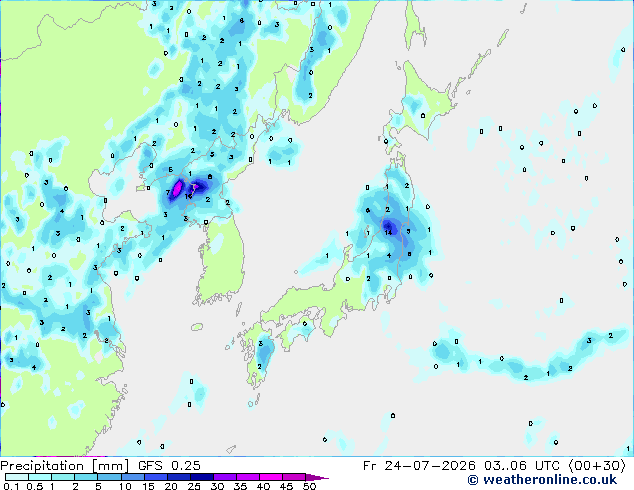Screen dimensions: 634x490
Task: Click the '0.5' legend scale label
Action: click(x=34, y=486)
